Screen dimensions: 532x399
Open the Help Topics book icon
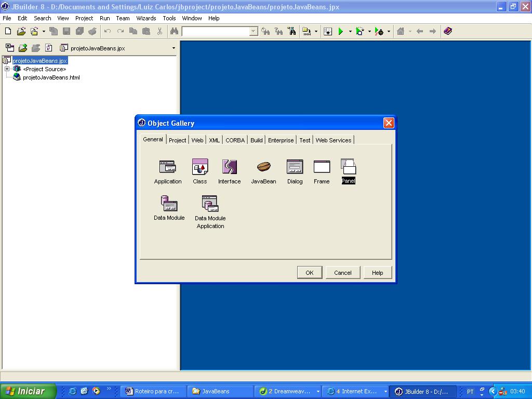(448, 31)
